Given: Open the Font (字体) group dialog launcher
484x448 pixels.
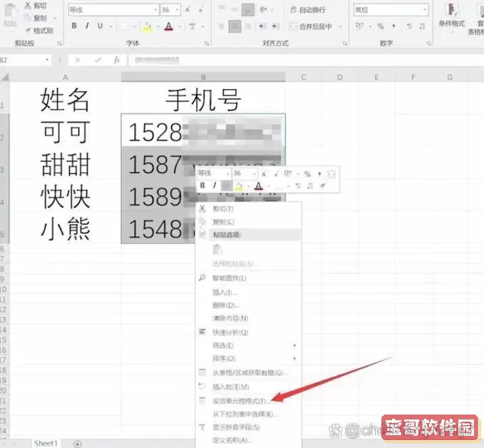Looking at the screenshot, I should pos(207,43).
